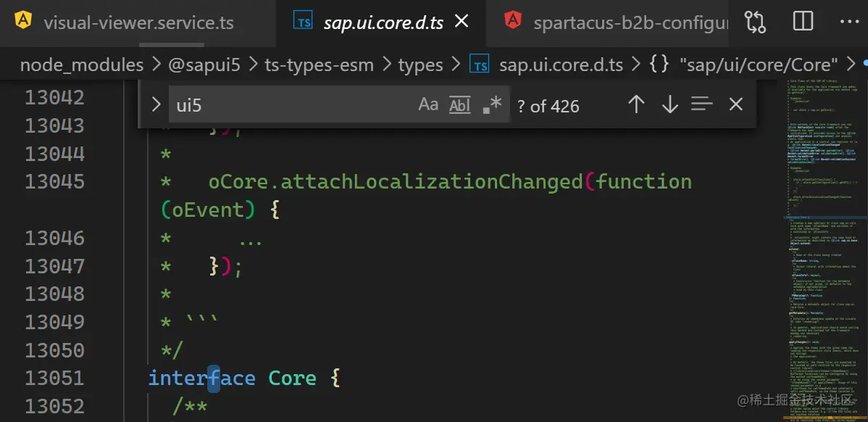Click 'attachLocalizationChanged' in the comment

(x=431, y=182)
